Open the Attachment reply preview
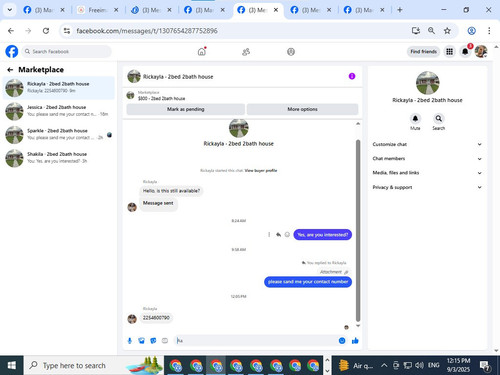This screenshot has height=375, width=500. tap(334, 272)
